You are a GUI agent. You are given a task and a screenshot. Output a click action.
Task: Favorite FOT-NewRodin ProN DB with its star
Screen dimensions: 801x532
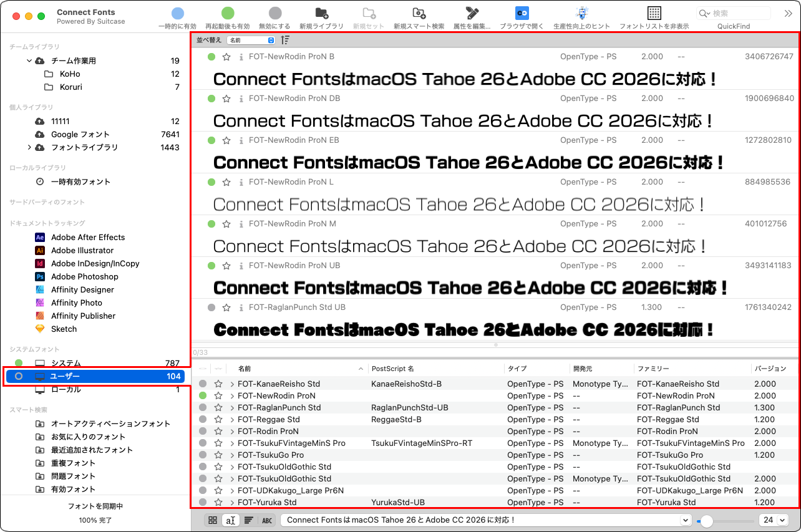(226, 99)
